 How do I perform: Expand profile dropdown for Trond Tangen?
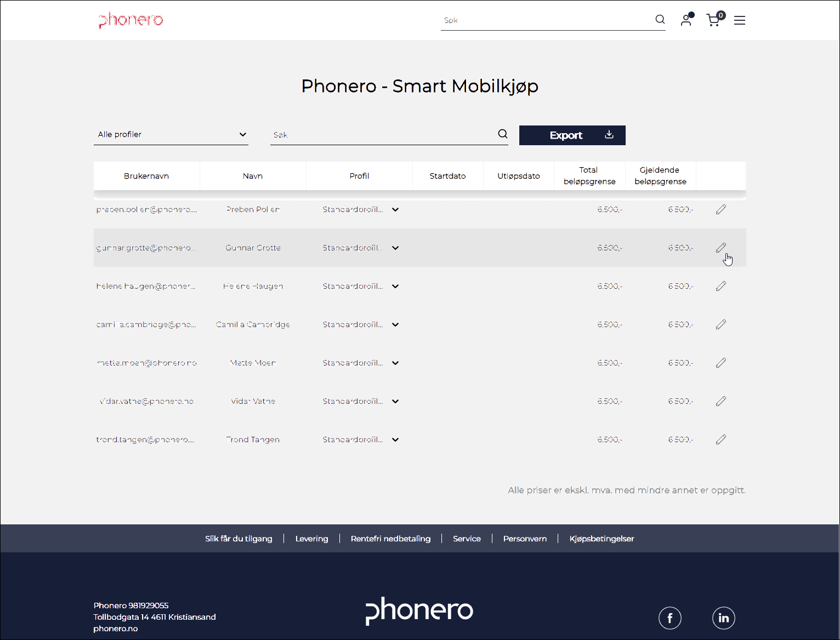(x=395, y=439)
